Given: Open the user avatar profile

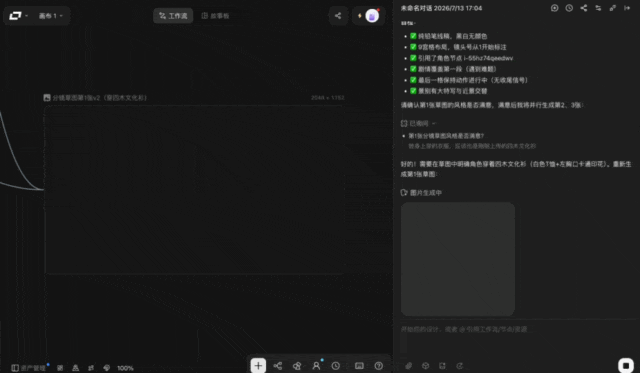Looking at the screenshot, I should [x=372, y=16].
